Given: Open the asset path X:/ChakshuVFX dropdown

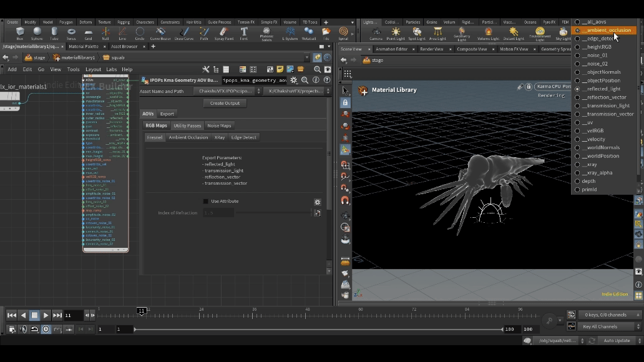Looking at the screenshot, I should pyautogui.click(x=298, y=91).
